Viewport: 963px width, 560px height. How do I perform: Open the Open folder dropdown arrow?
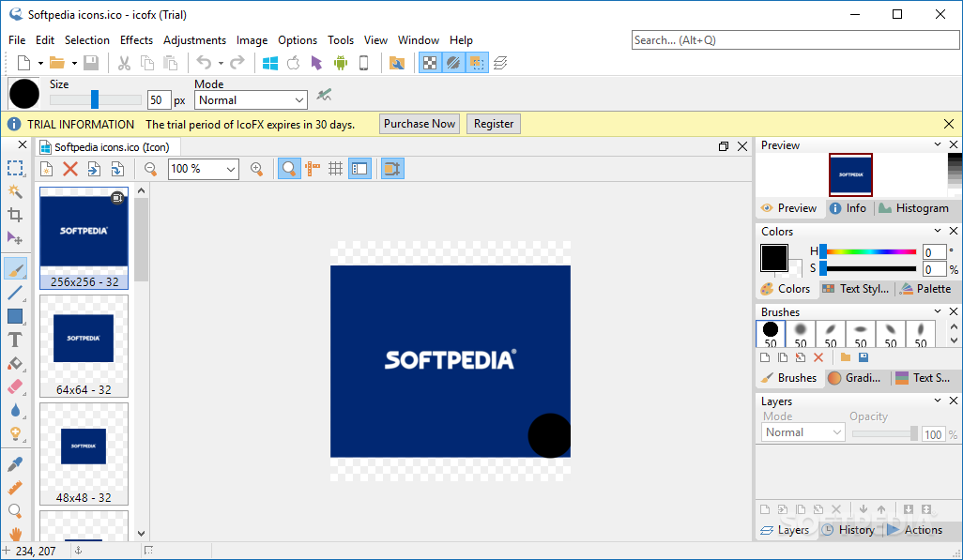[x=74, y=63]
